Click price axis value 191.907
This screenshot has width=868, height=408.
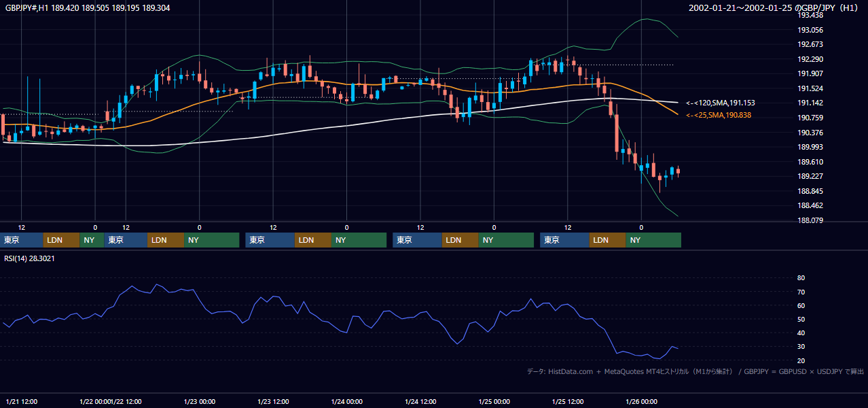click(x=810, y=73)
